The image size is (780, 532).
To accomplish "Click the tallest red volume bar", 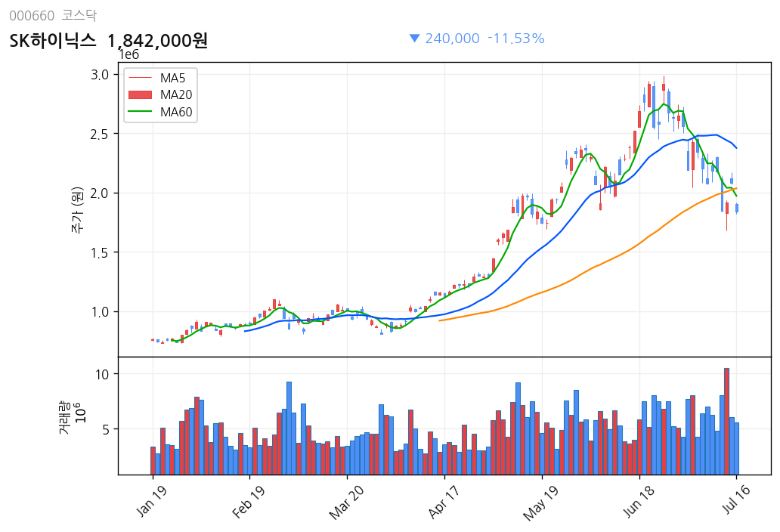I will click(x=727, y=421).
